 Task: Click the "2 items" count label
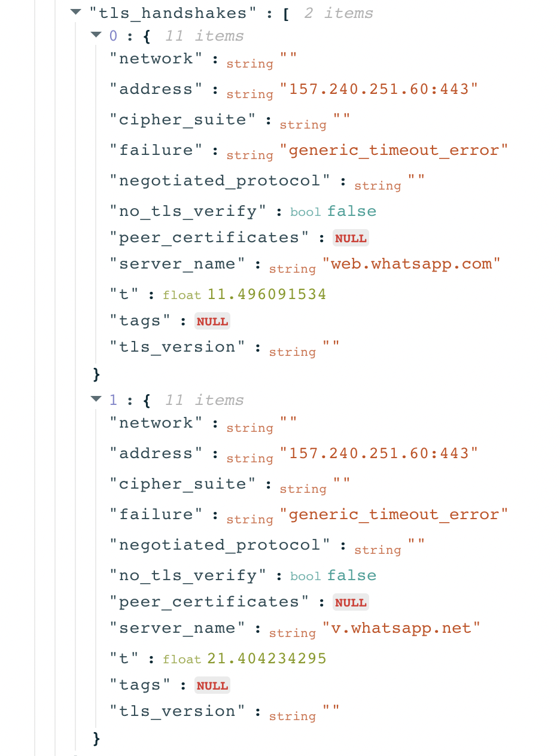[x=339, y=13]
